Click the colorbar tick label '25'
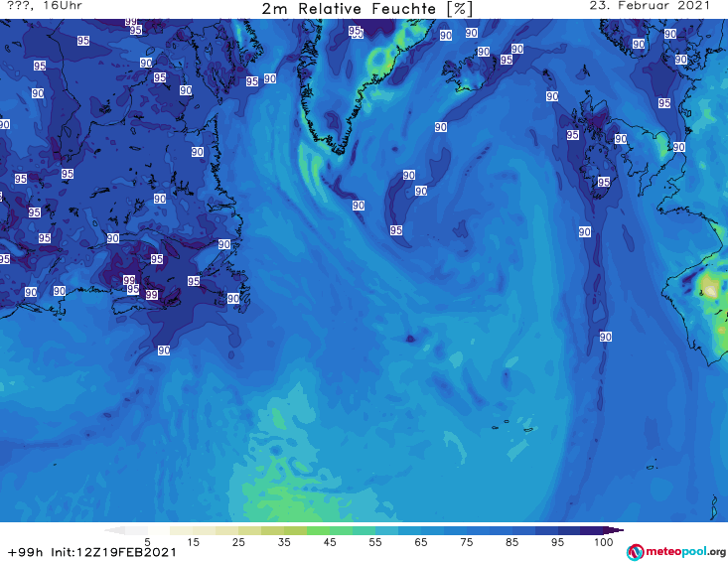This screenshot has width=728, height=562. pyautogui.click(x=238, y=542)
